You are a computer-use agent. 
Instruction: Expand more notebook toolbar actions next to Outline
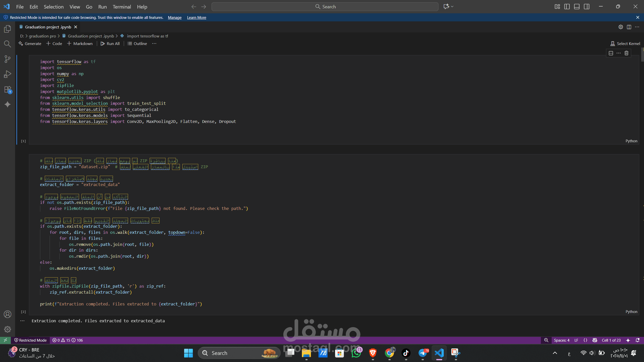tap(154, 43)
